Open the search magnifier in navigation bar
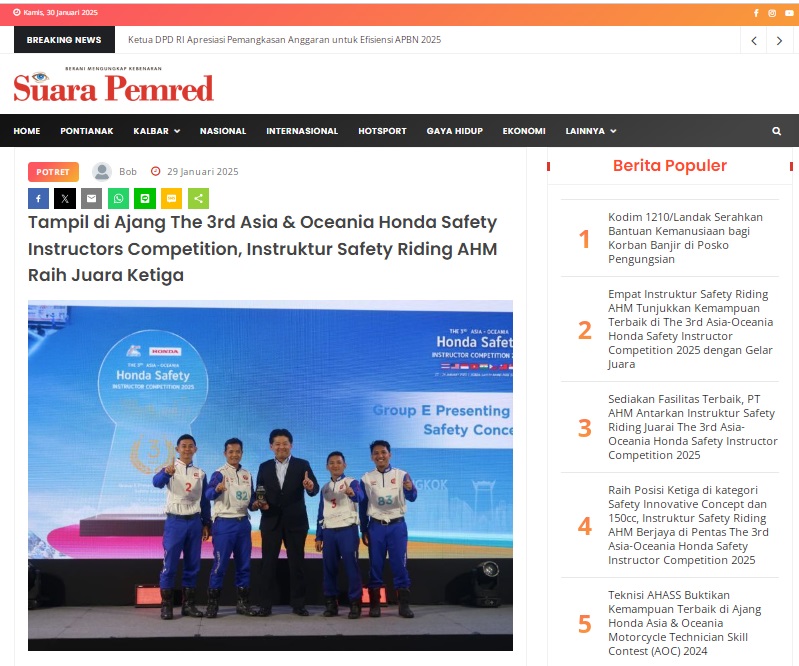The height and width of the screenshot is (666, 799). (x=776, y=131)
